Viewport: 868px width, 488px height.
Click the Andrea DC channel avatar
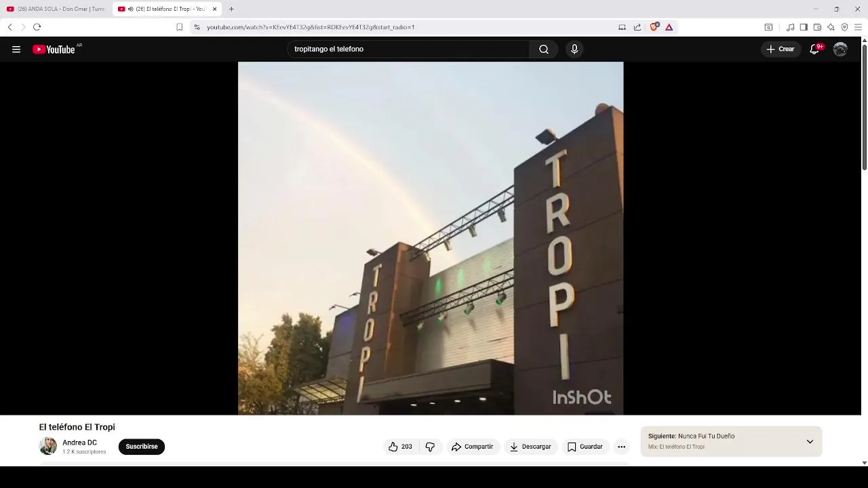click(x=48, y=446)
